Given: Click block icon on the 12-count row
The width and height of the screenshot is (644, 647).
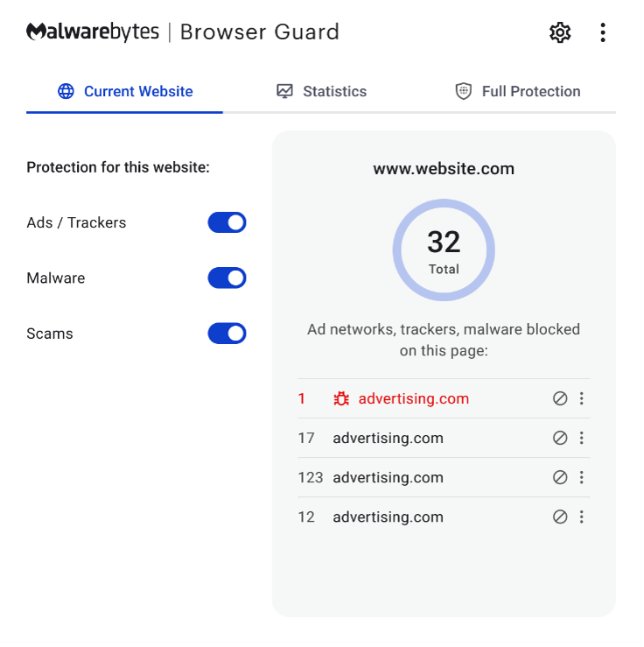Looking at the screenshot, I should pyautogui.click(x=560, y=517).
